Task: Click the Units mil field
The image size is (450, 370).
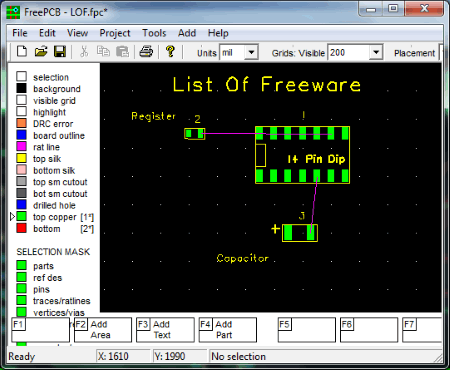Action: [232, 52]
